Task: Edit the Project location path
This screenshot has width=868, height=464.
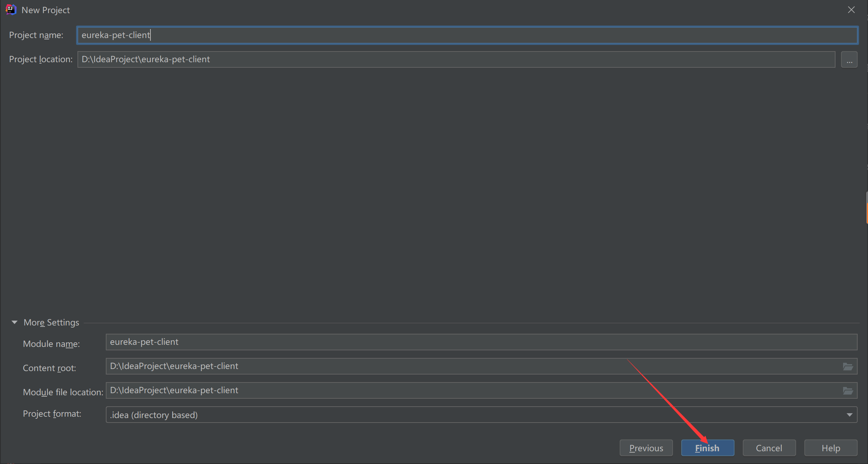Action: (277, 59)
